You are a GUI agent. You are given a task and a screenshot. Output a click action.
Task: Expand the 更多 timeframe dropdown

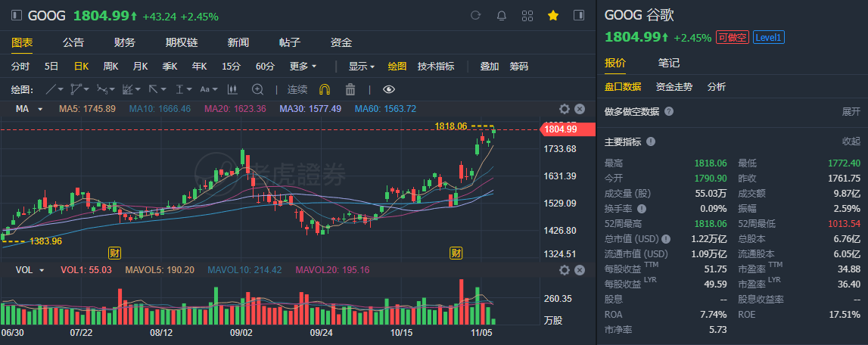[x=303, y=67]
